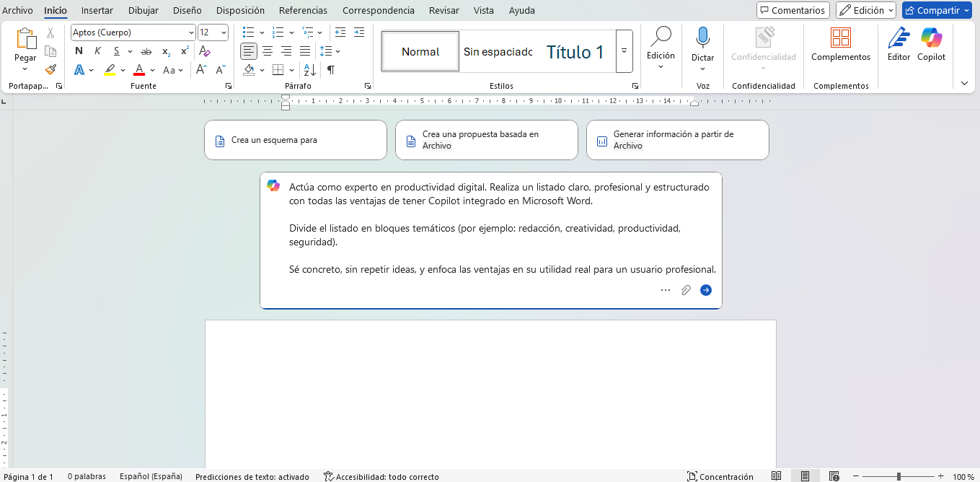Click the Dictar microphone icon
Screen dimensions: 980x482
click(x=703, y=38)
